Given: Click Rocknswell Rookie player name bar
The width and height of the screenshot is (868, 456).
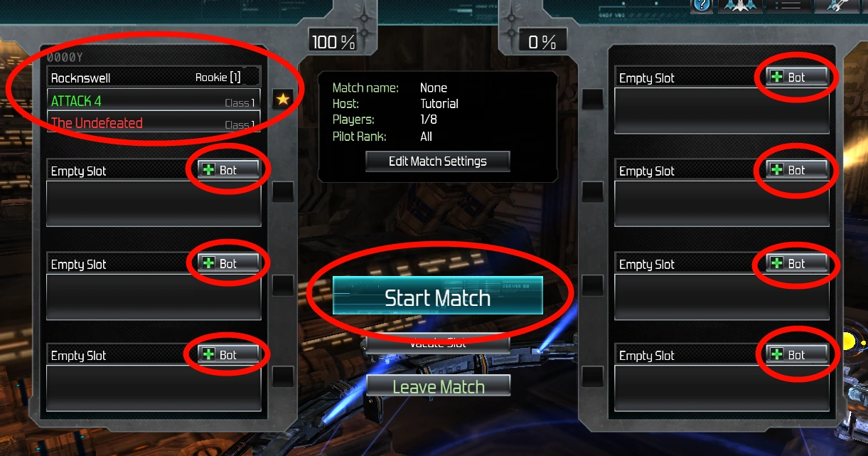Looking at the screenshot, I should [x=154, y=78].
